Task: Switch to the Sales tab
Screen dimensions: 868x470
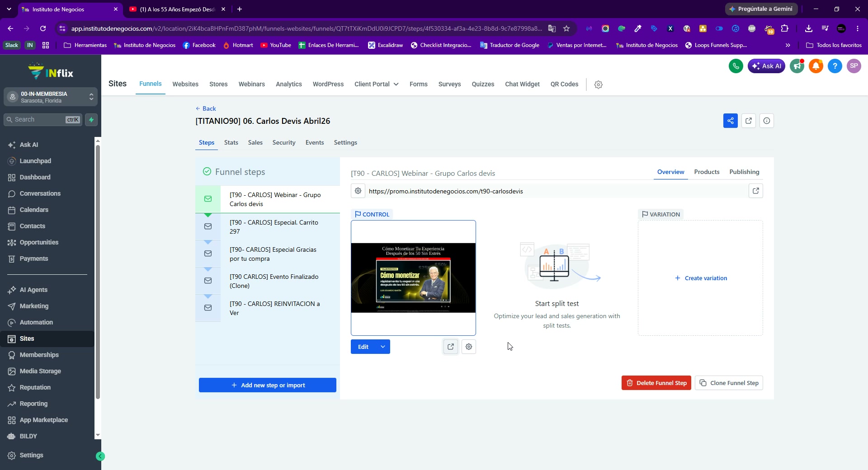Action: [x=255, y=142]
